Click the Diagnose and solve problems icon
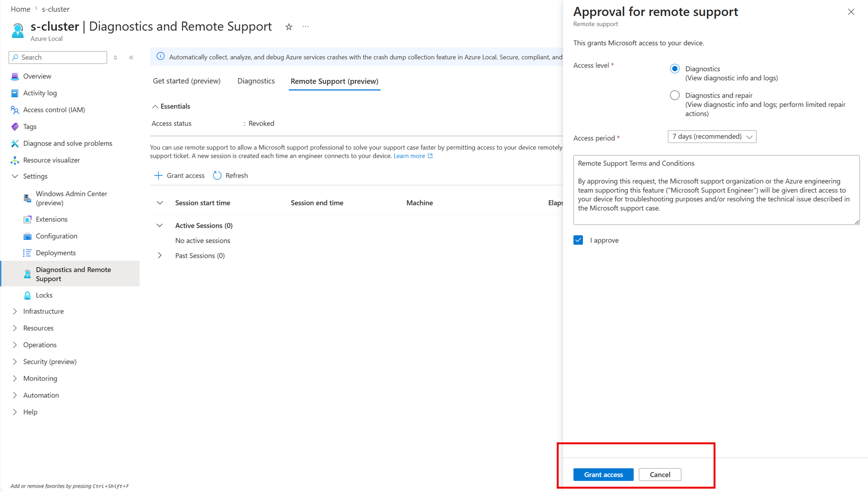Screen dimensions: 868x491 click(x=15, y=143)
